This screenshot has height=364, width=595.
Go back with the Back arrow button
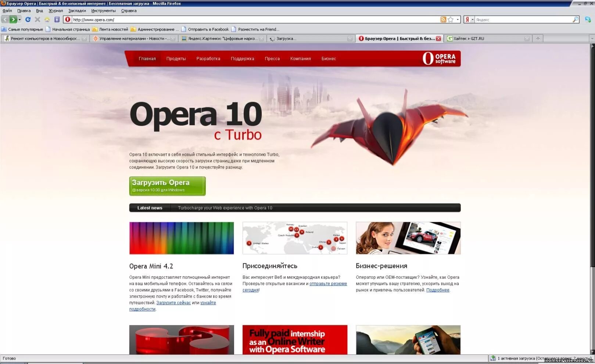coord(5,19)
